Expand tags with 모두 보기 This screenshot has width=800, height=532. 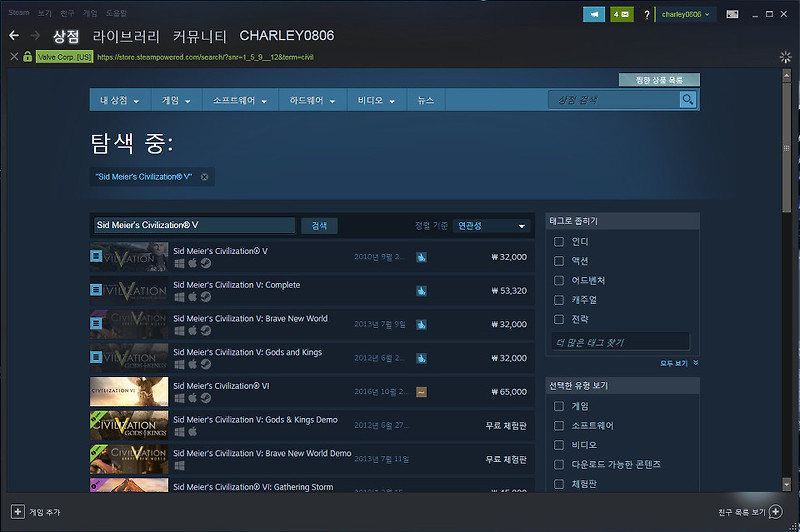(679, 363)
